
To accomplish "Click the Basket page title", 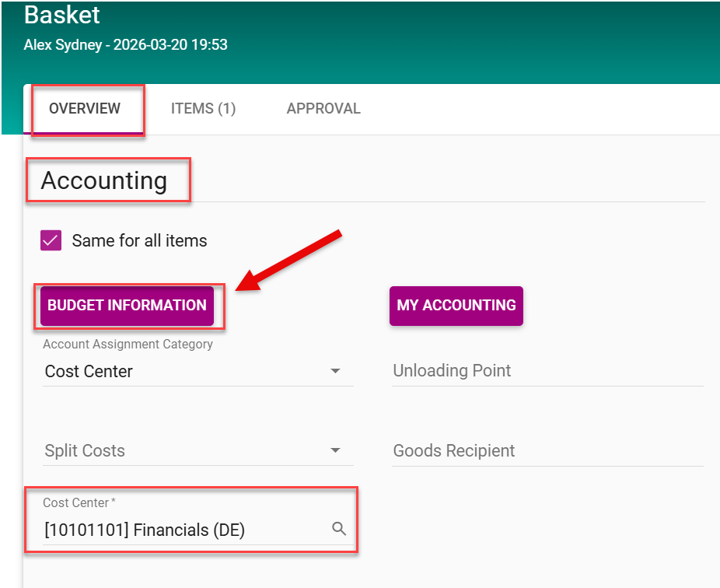I will point(62,14).
